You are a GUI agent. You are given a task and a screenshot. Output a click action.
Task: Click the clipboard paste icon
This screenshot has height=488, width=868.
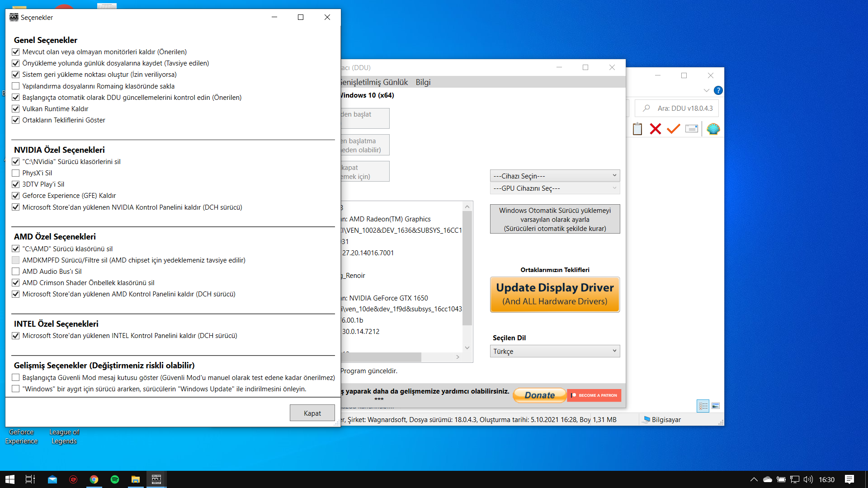click(637, 129)
